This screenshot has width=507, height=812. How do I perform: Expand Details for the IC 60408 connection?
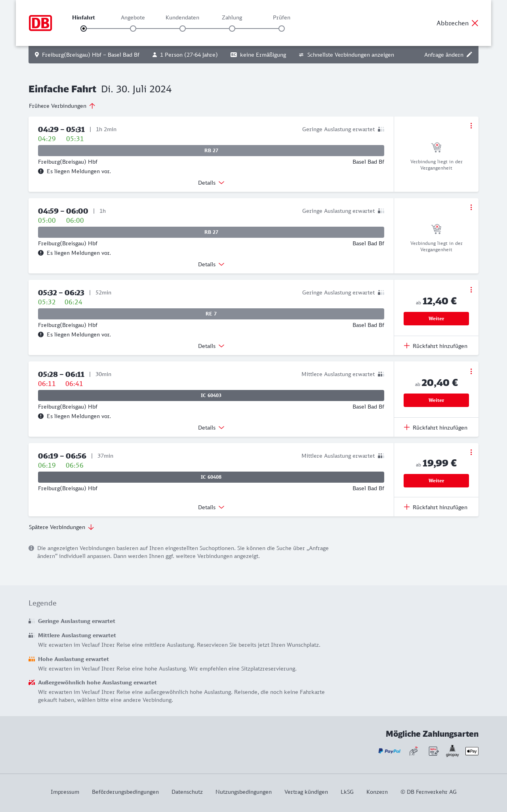pyautogui.click(x=211, y=507)
